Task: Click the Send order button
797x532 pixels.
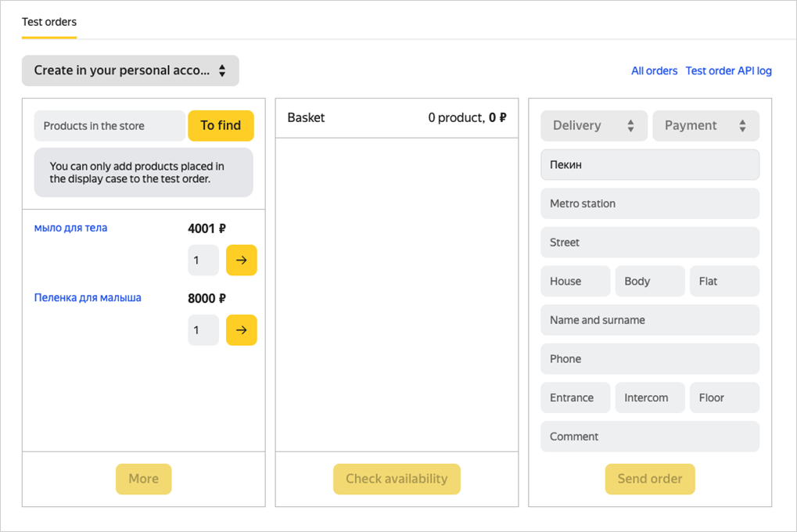Action: click(649, 479)
